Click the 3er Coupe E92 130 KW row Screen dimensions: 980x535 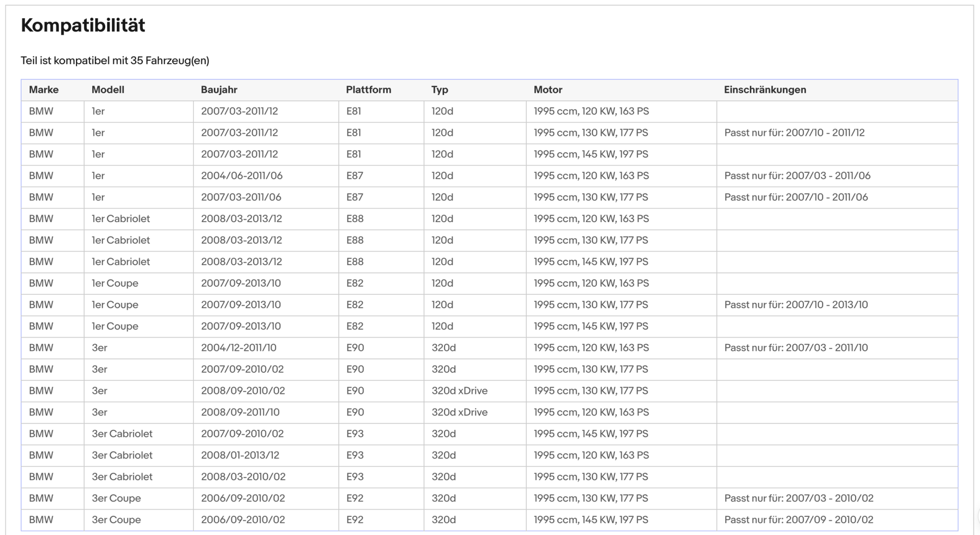(x=489, y=498)
